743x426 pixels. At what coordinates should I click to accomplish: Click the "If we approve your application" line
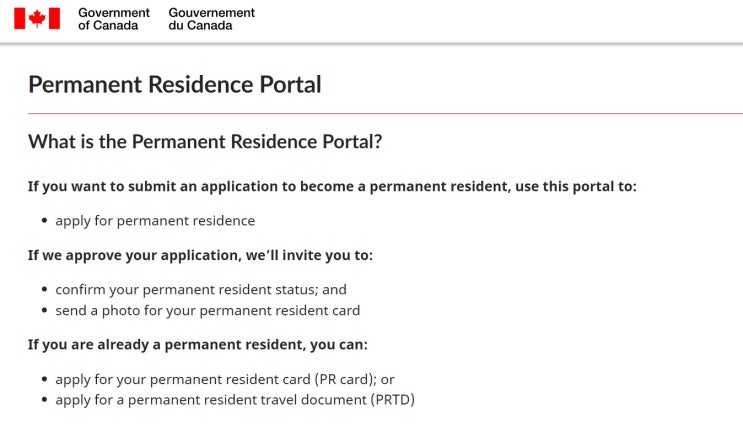(x=200, y=255)
